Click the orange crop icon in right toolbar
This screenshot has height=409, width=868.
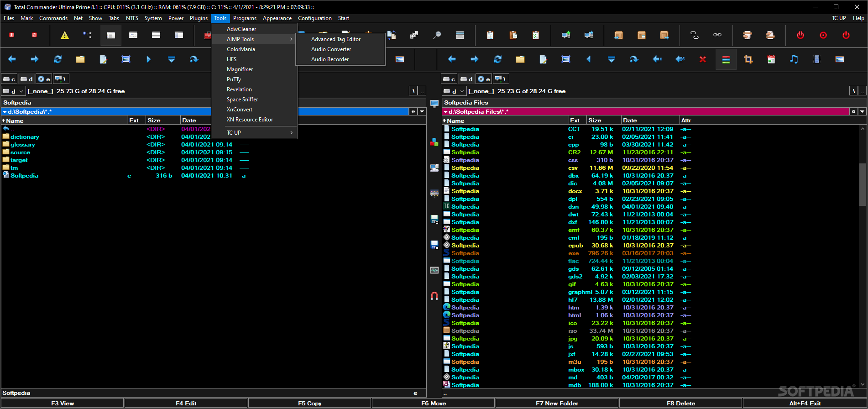pyautogui.click(x=748, y=59)
